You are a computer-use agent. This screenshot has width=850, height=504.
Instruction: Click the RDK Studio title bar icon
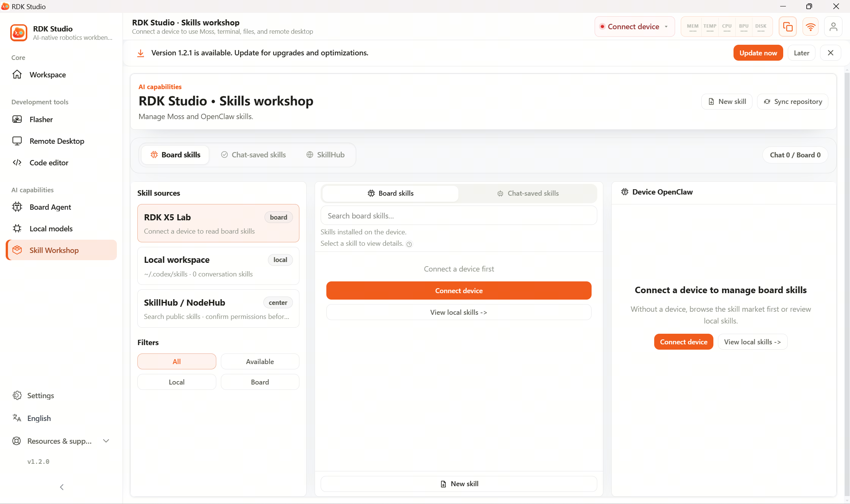pyautogui.click(x=5, y=6)
